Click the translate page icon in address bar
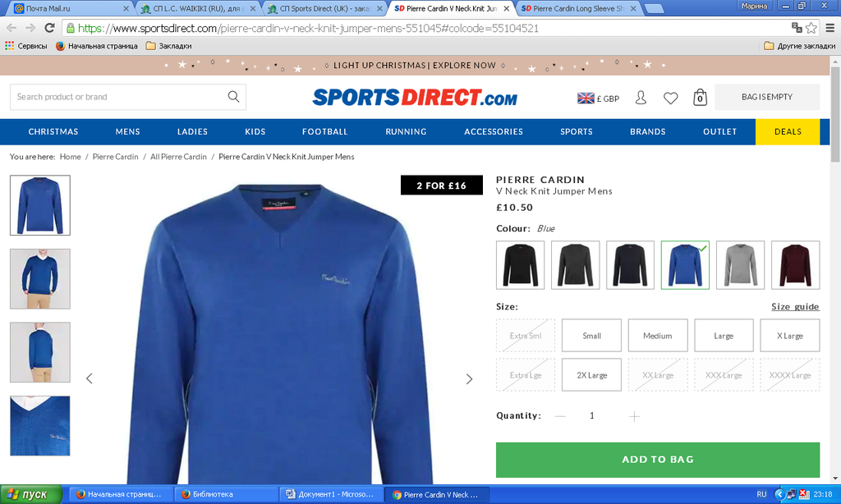 [x=797, y=28]
